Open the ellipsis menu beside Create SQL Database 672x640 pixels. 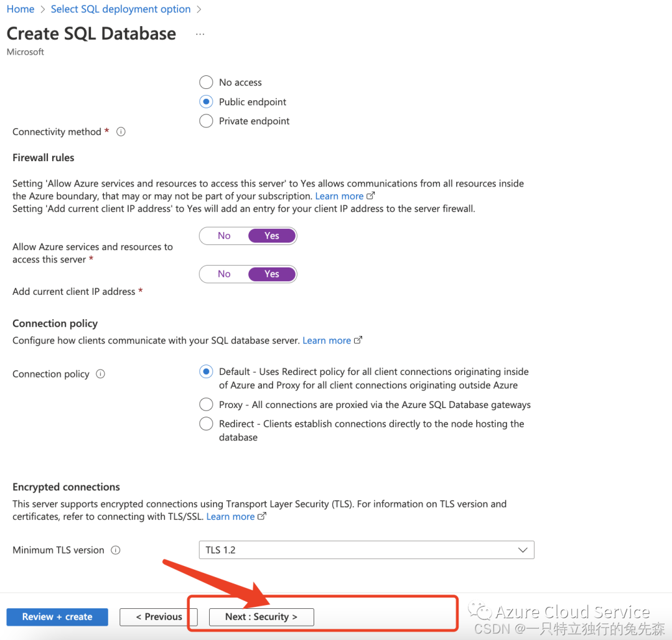click(200, 34)
